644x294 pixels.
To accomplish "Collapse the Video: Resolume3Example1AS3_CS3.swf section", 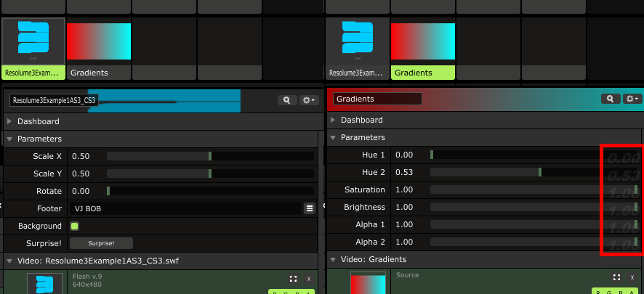I will pyautogui.click(x=9, y=261).
